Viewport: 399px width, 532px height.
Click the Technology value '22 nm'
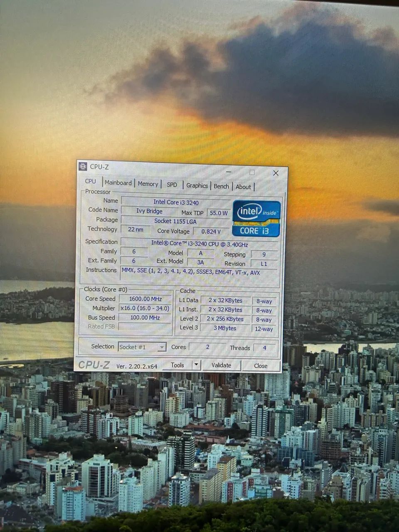coord(136,229)
